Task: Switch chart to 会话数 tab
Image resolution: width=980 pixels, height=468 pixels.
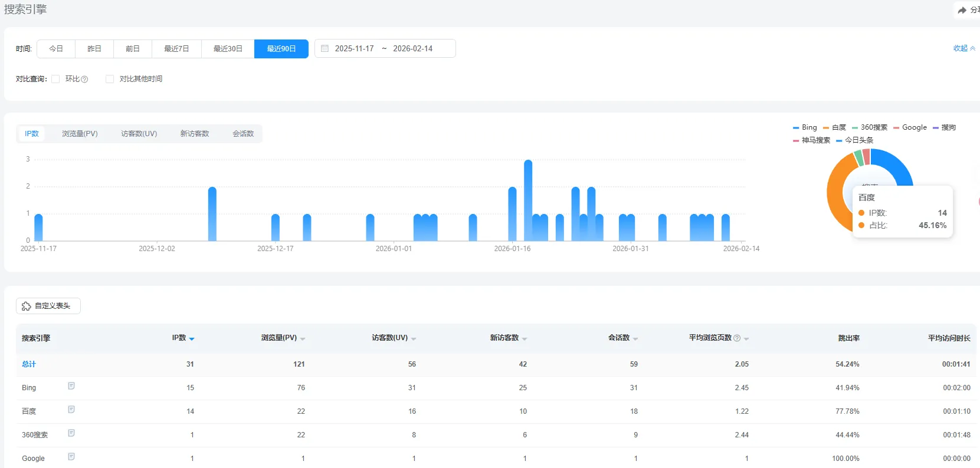Action: pyautogui.click(x=243, y=134)
